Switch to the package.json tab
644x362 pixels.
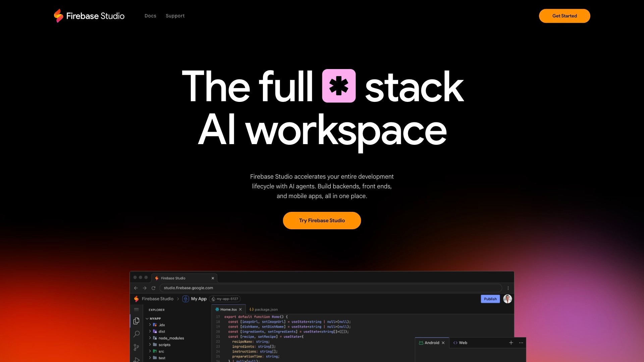click(x=266, y=309)
